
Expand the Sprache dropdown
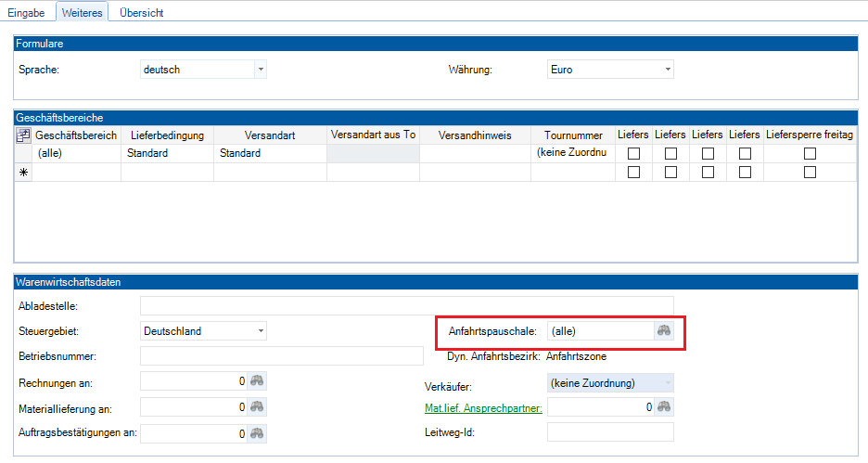pos(260,70)
